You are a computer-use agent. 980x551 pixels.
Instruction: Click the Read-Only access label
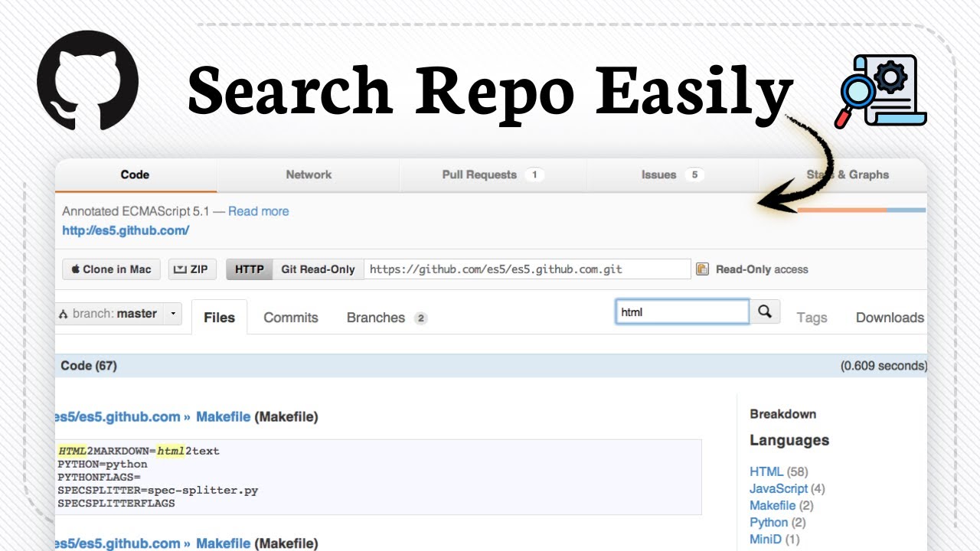[762, 269]
